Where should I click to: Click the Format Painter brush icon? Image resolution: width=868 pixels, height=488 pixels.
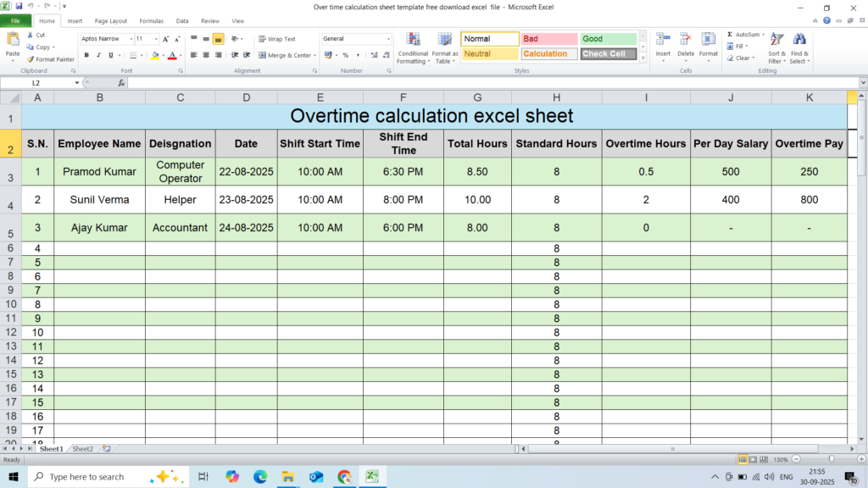(x=31, y=59)
